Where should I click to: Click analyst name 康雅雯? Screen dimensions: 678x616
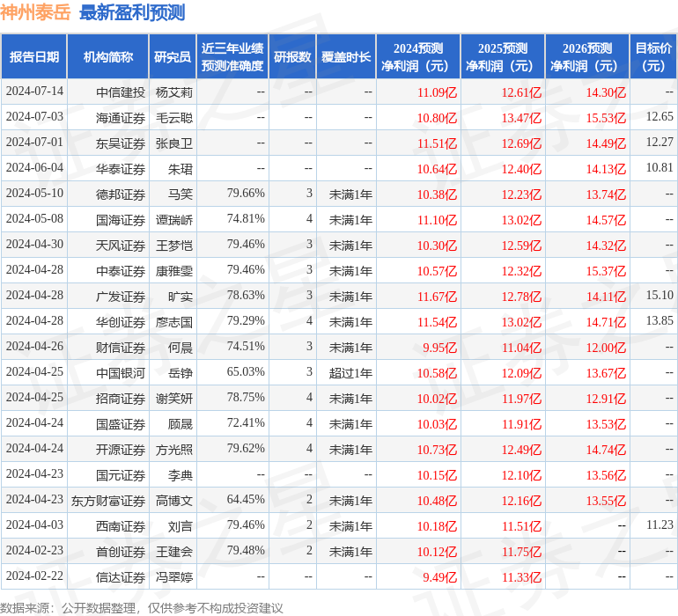(173, 271)
